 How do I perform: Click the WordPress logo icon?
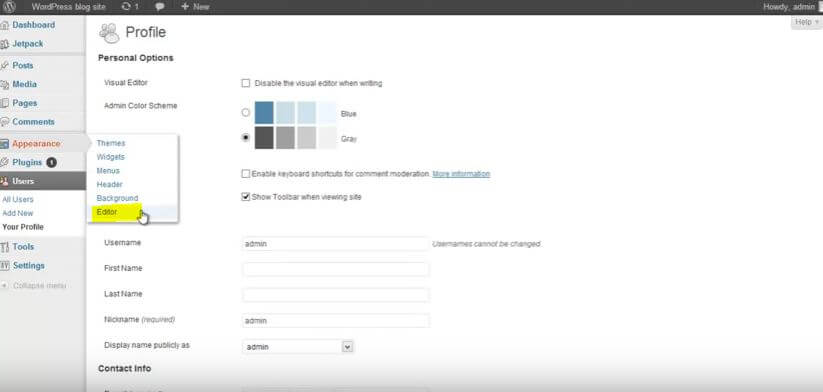(9, 7)
